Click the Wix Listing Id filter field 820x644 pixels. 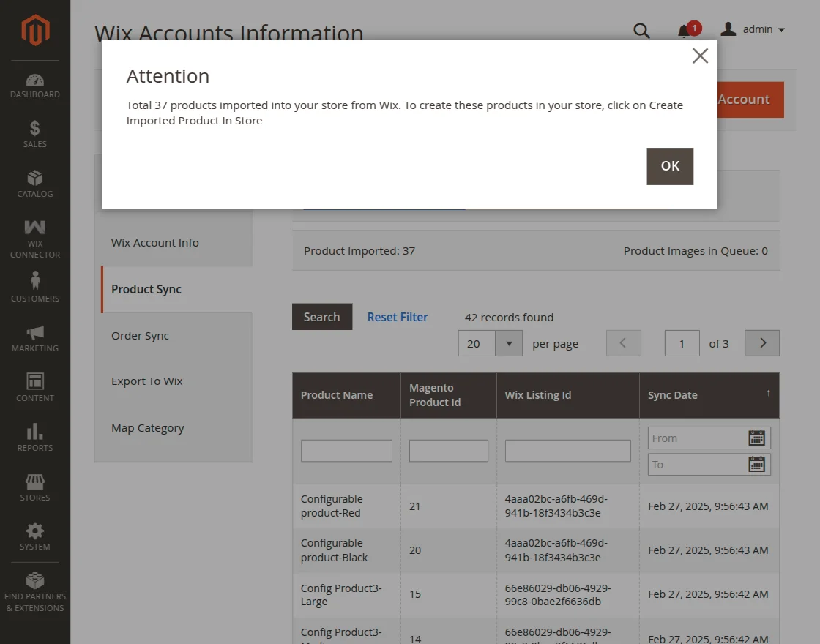coord(568,451)
